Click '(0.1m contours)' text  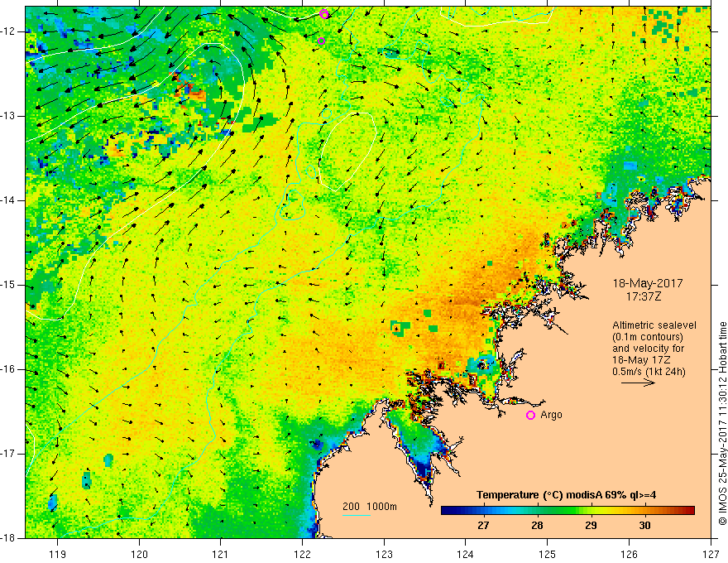(x=648, y=337)
